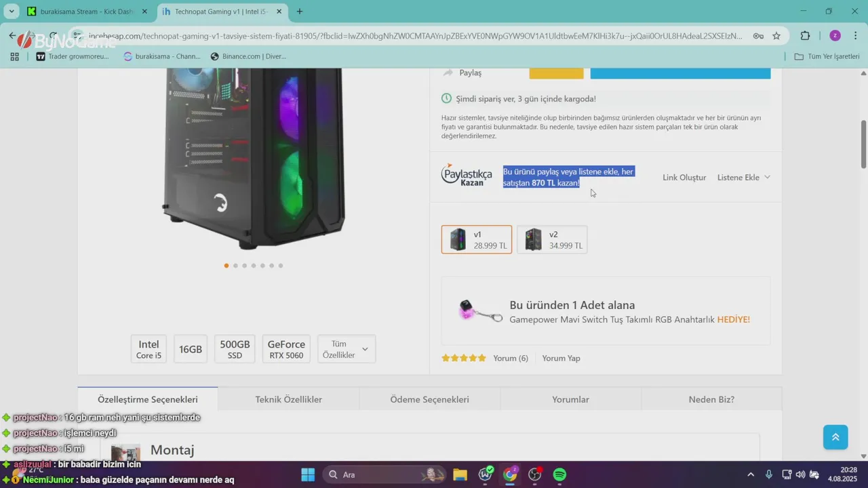868x488 pixels.
Task: Expand Tüm Özellikler dropdown
Action: [x=346, y=349]
